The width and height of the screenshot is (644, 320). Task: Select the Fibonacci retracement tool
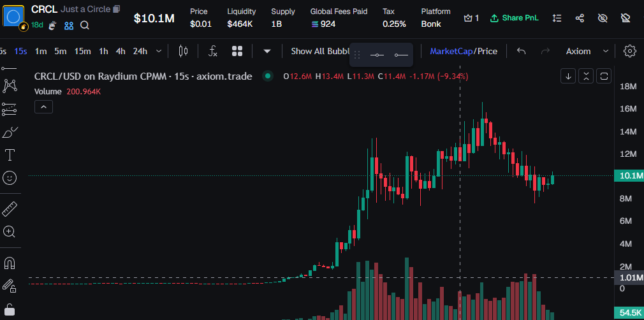pos(10,109)
